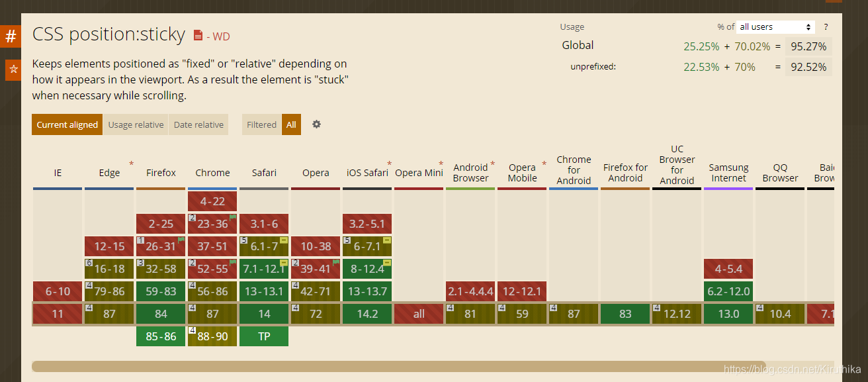Select QQ Browser 10.4 cell
The width and height of the screenshot is (868, 382).
[x=780, y=314]
